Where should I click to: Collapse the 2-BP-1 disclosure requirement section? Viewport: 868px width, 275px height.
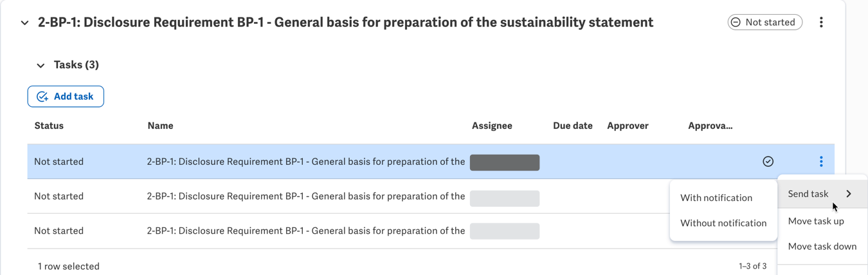pos(24,23)
